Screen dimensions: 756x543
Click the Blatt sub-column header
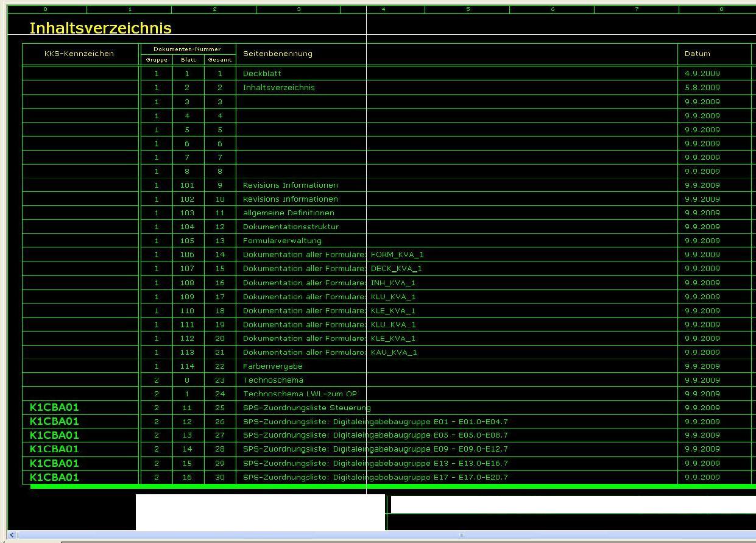point(188,60)
